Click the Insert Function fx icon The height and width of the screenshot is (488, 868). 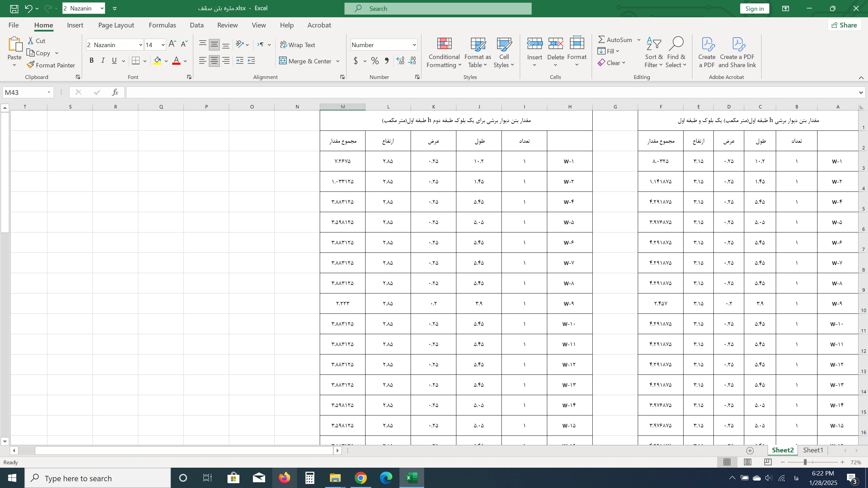(x=115, y=92)
